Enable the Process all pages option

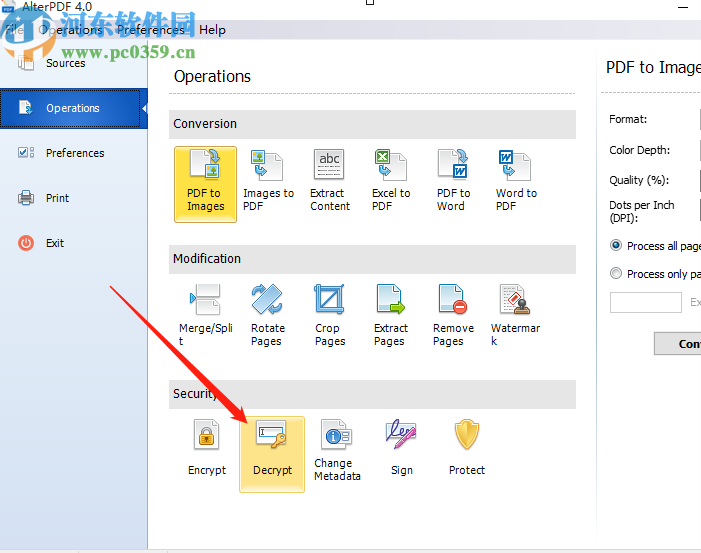click(616, 246)
